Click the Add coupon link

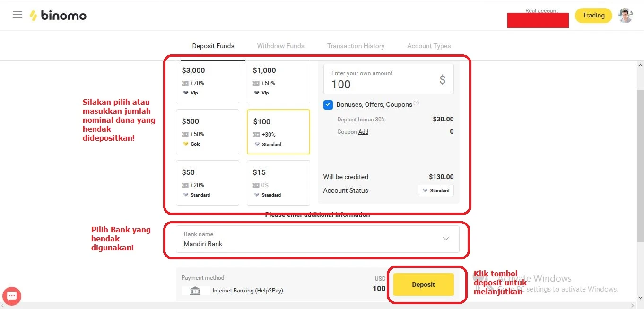point(363,132)
